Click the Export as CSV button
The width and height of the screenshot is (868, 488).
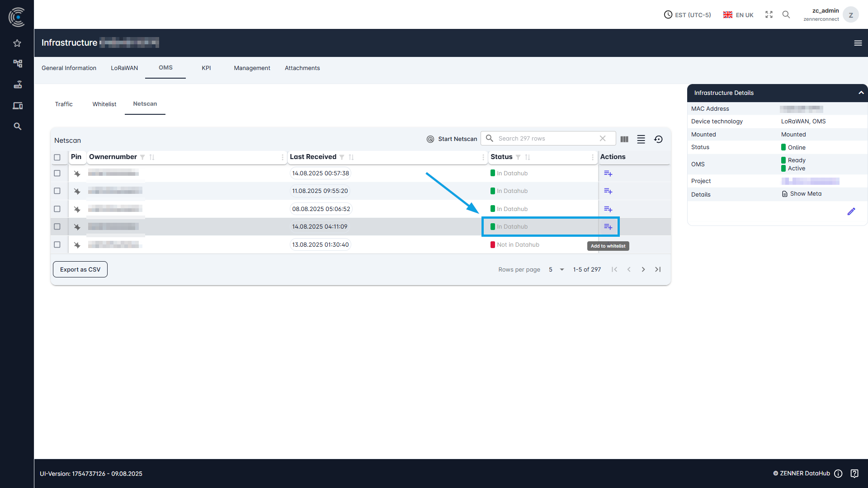tap(80, 269)
